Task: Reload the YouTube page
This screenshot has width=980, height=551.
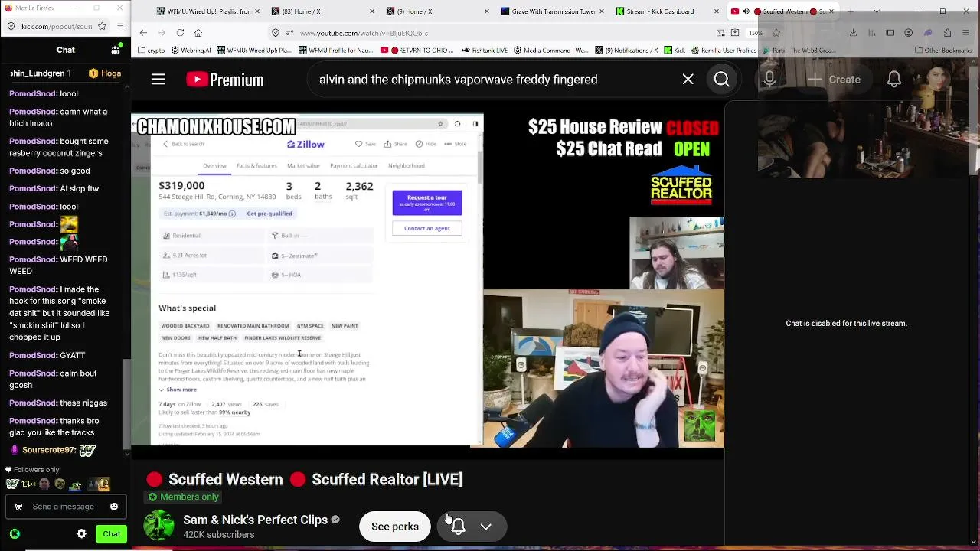Action: point(180,33)
